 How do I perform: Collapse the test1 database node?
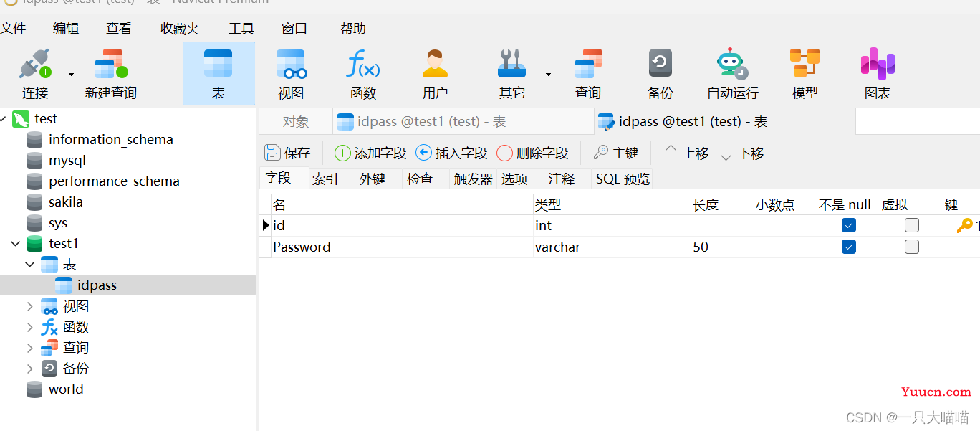click(16, 244)
